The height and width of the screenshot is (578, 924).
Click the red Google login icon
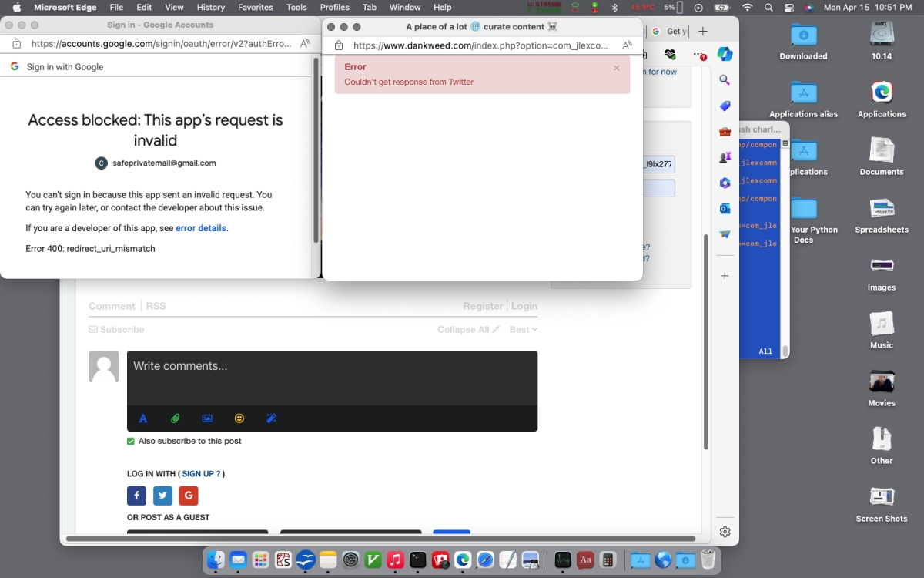point(189,496)
